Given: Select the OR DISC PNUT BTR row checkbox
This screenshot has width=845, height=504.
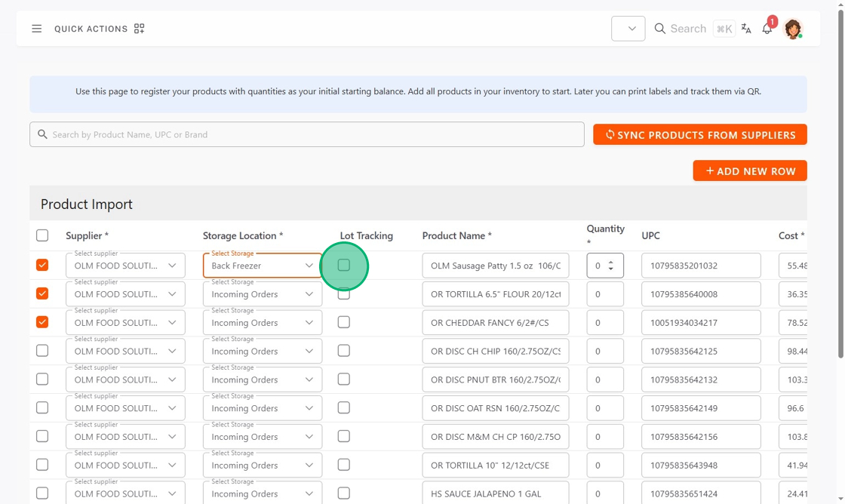Looking at the screenshot, I should [42, 380].
